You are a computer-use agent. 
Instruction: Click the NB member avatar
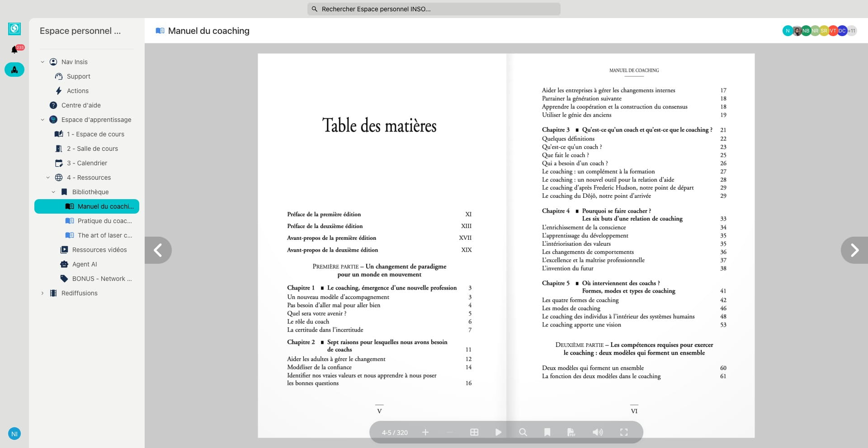point(806,31)
